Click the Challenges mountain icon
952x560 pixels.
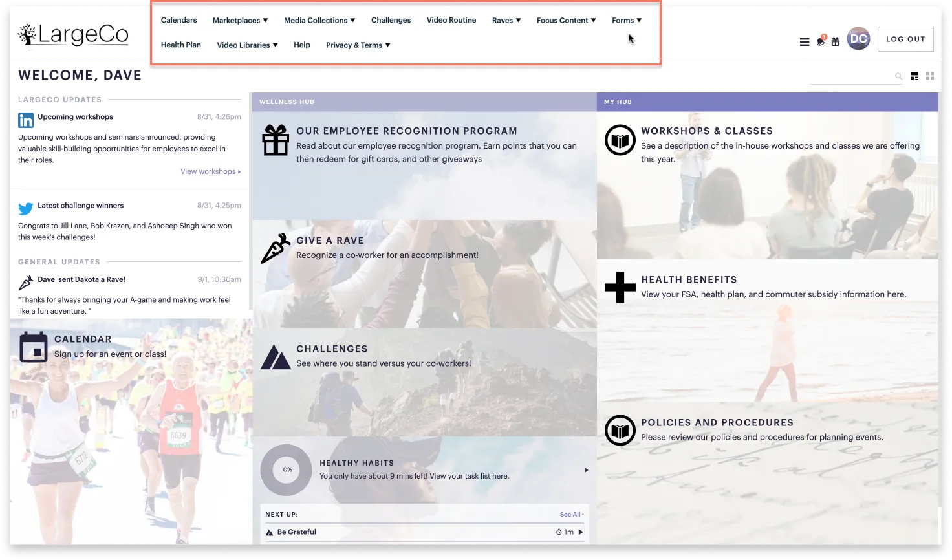click(x=276, y=357)
